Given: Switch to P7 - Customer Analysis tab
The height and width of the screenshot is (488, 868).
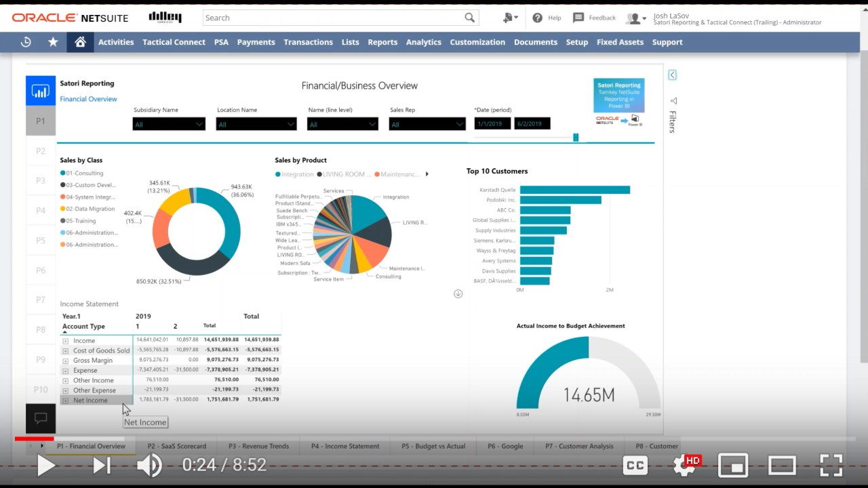Looking at the screenshot, I should [579, 446].
